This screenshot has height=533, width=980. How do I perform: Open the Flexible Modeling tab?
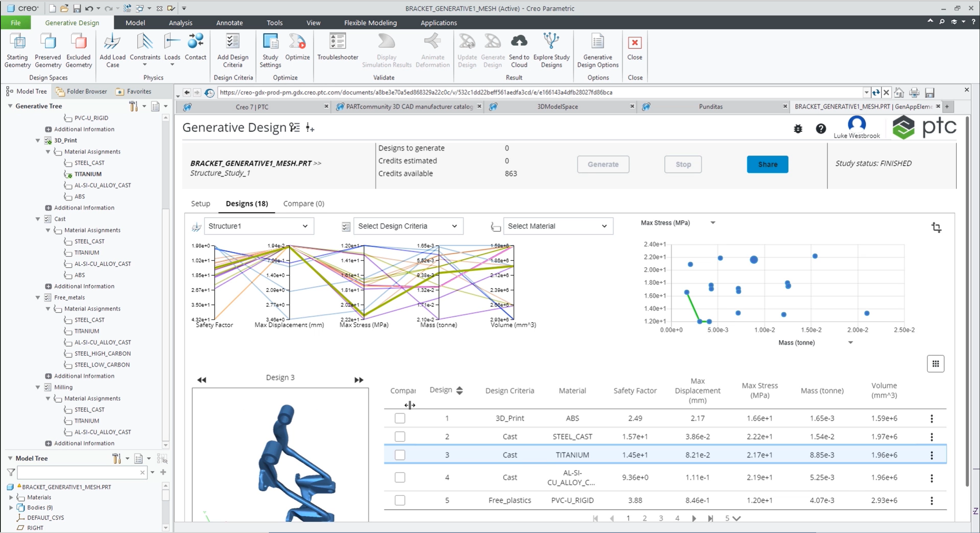(370, 23)
